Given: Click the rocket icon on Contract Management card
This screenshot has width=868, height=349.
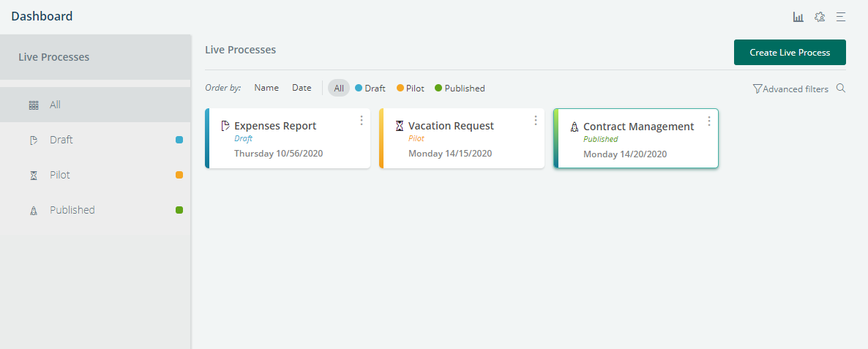Looking at the screenshot, I should [x=575, y=127].
